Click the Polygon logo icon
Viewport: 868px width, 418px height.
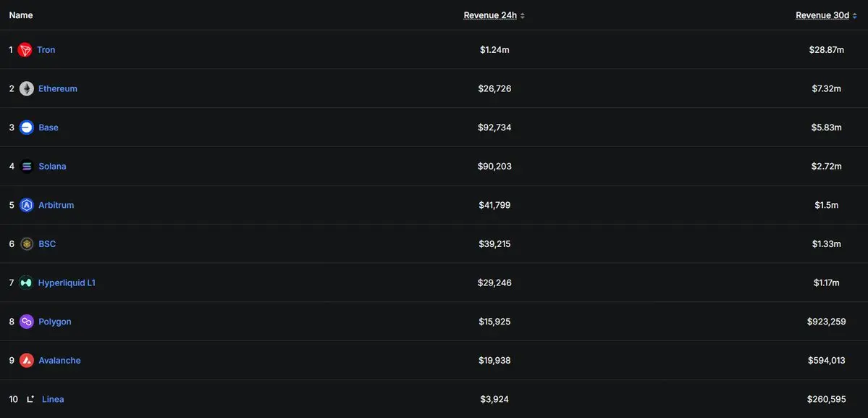tap(27, 321)
